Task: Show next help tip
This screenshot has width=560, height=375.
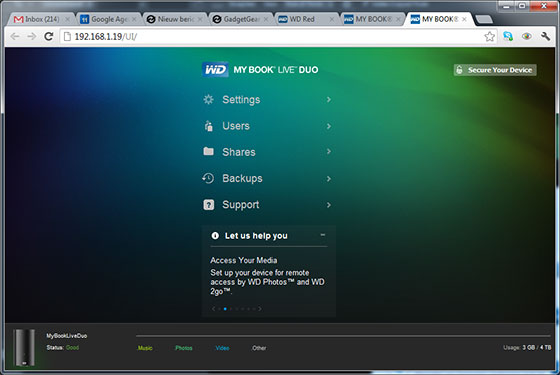Action: [x=260, y=309]
